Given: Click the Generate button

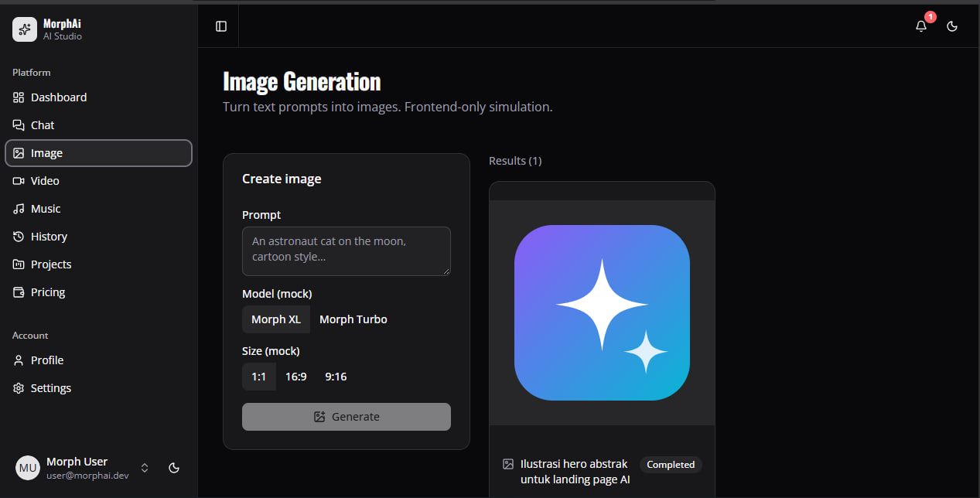Looking at the screenshot, I should [x=347, y=417].
